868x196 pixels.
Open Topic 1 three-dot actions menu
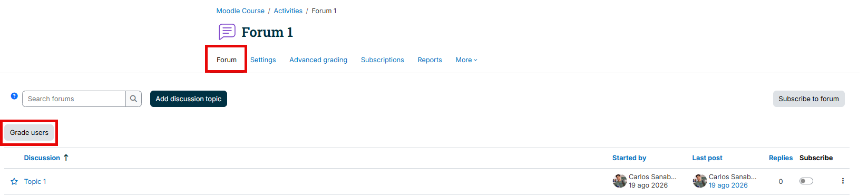pos(843,181)
